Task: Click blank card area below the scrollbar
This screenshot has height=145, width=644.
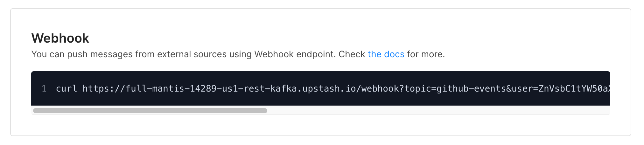Action: click(x=318, y=126)
